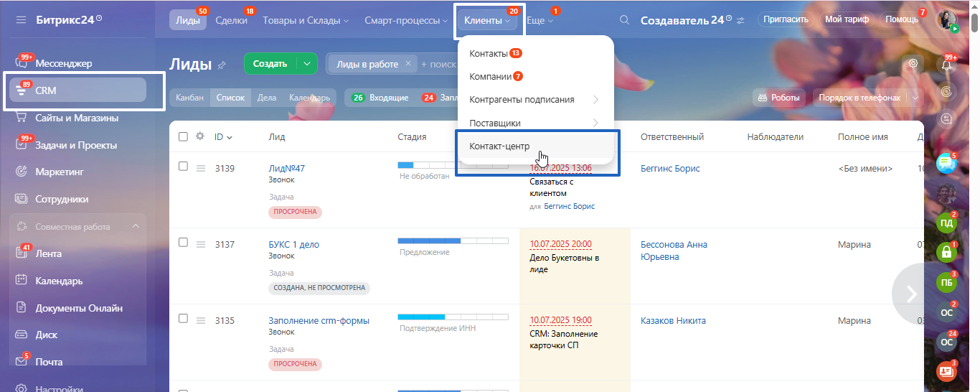Open the Товары и Склады dropdown
The image size is (980, 392).
coord(305,20)
